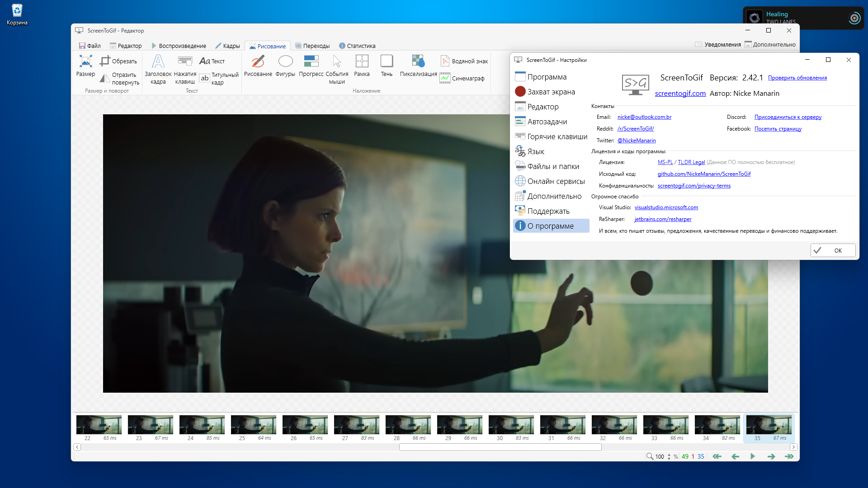Viewport: 868px width, 488px height.
Task: Switch to the Переходы ribbon tab
Action: pyautogui.click(x=312, y=46)
